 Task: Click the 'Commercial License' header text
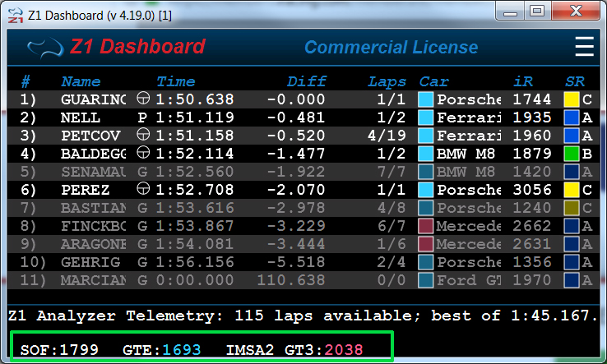click(391, 47)
